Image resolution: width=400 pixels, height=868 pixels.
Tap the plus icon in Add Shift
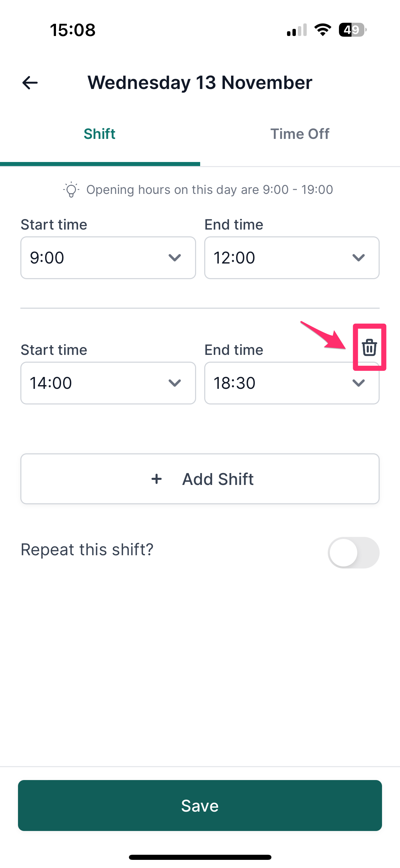pos(156,479)
